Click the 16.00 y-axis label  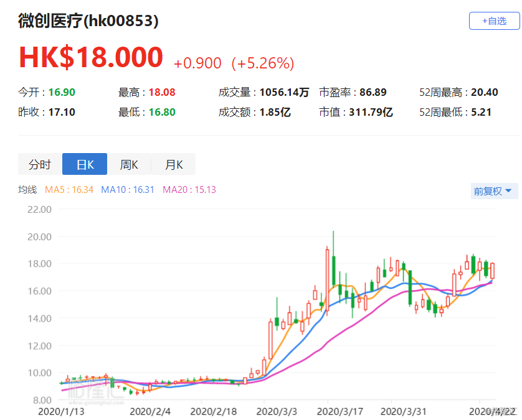coord(39,291)
